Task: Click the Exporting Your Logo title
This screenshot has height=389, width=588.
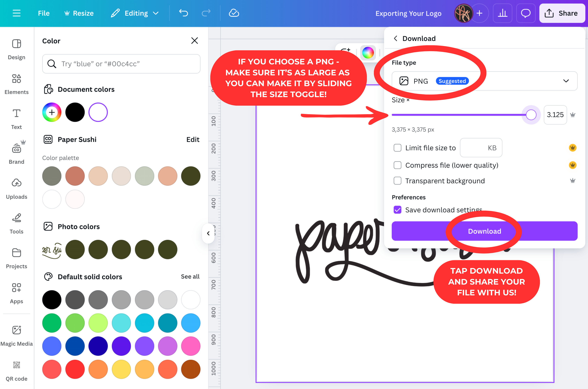Action: coord(408,13)
